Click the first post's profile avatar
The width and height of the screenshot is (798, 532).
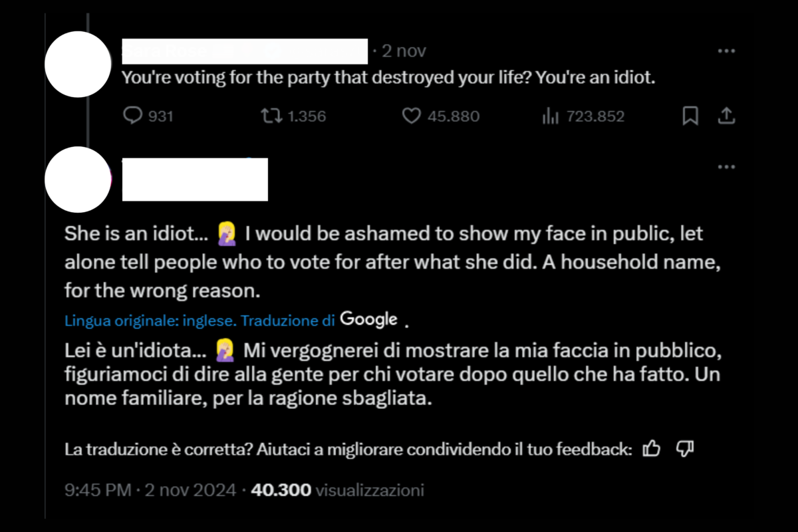78,65
